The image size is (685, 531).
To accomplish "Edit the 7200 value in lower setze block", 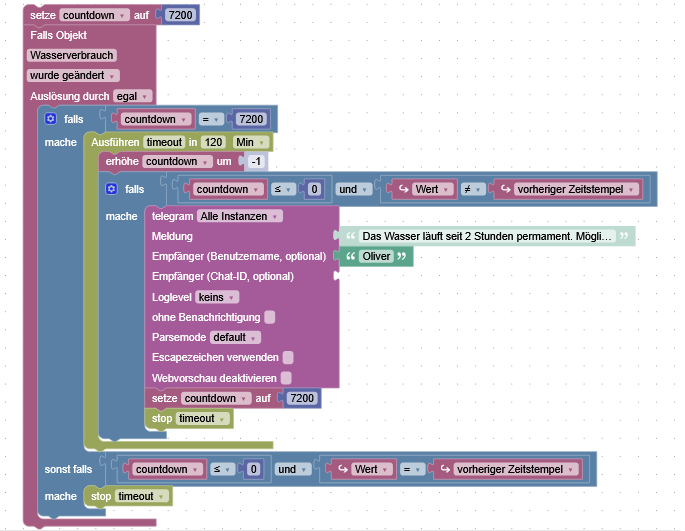I will pyautogui.click(x=302, y=399).
